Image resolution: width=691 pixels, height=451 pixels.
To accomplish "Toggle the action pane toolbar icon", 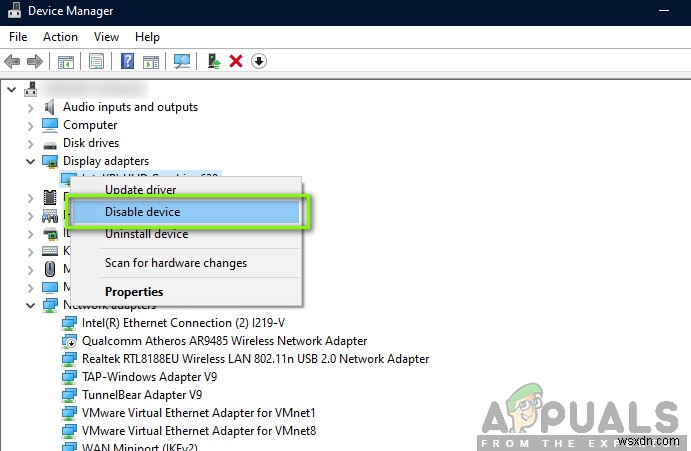I will tap(151, 62).
